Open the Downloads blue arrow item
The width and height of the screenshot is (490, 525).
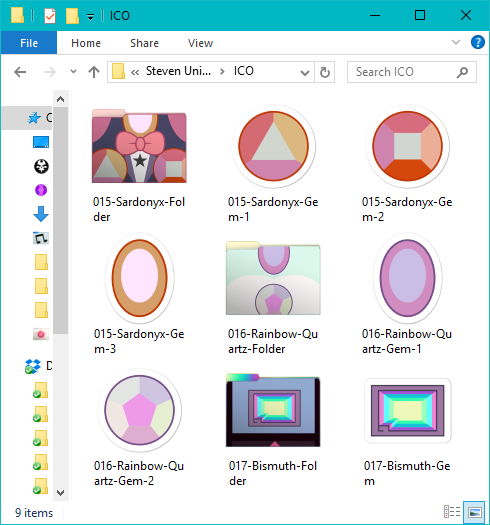coord(41,214)
